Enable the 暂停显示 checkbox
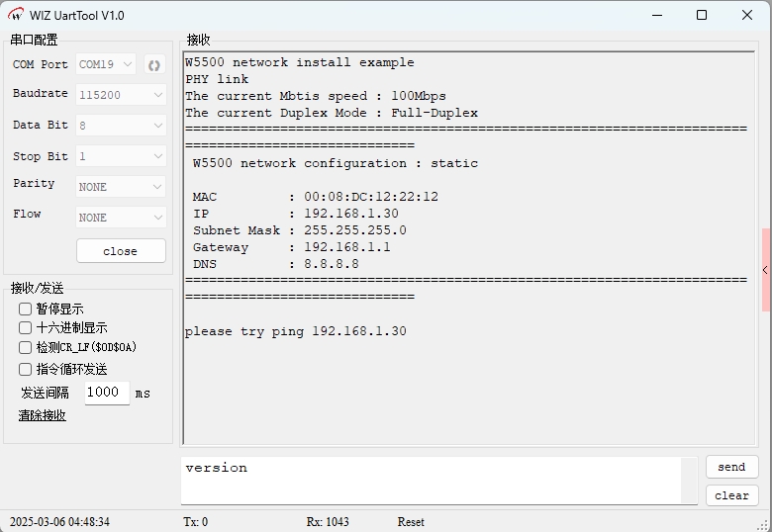 pos(26,309)
